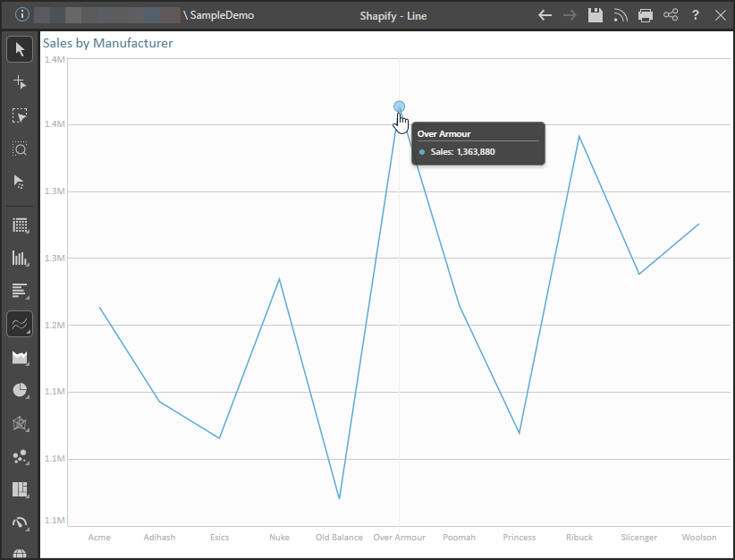
Task: Open the treemap chart option
Action: pos(20,489)
